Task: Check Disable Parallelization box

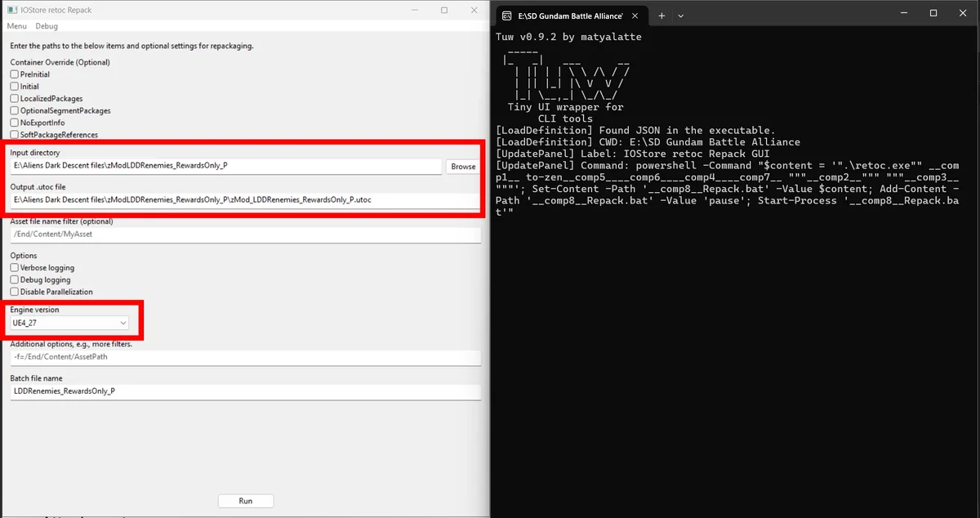Action: [x=15, y=292]
